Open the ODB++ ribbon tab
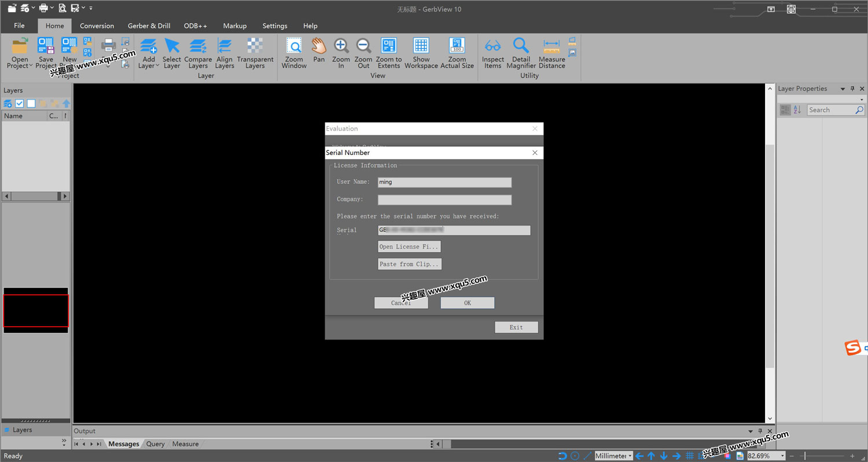868x462 pixels. (x=195, y=25)
